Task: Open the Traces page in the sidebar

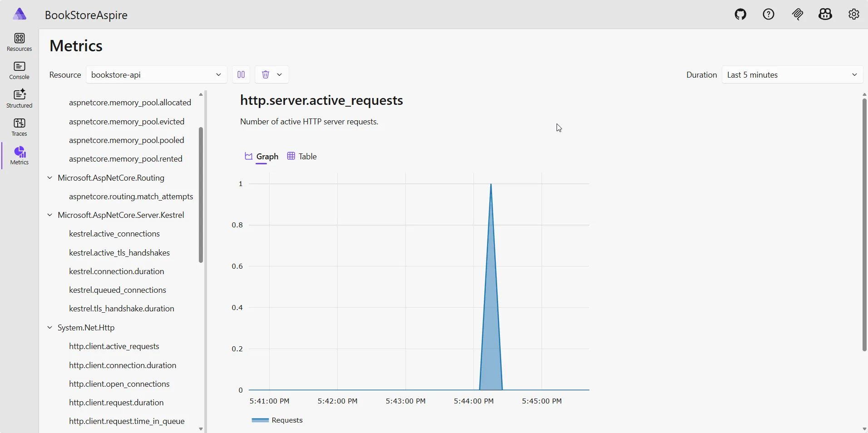Action: coord(19,127)
